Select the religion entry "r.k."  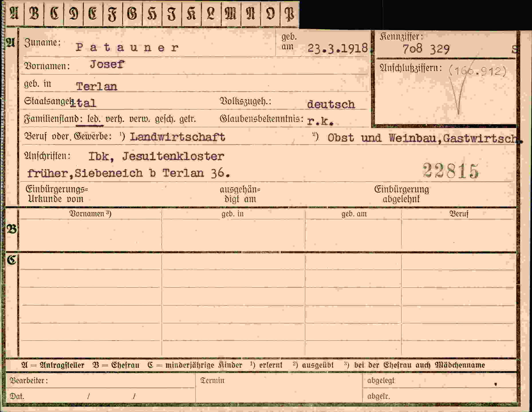pos(320,121)
